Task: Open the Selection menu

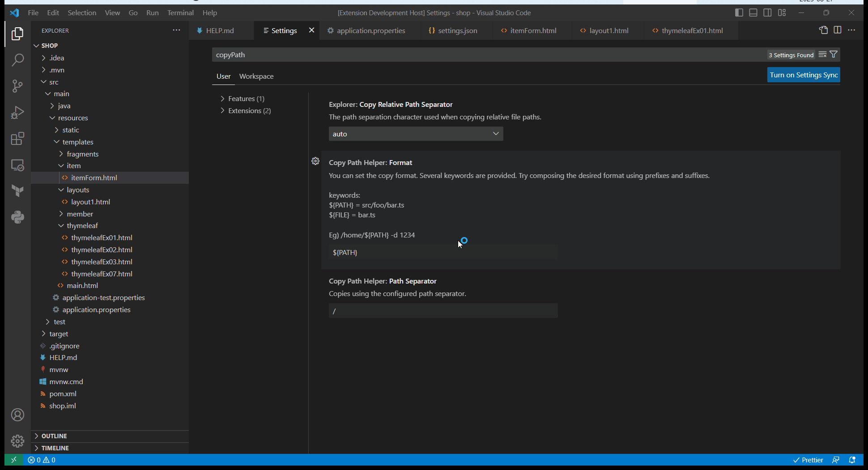Action: coord(82,13)
